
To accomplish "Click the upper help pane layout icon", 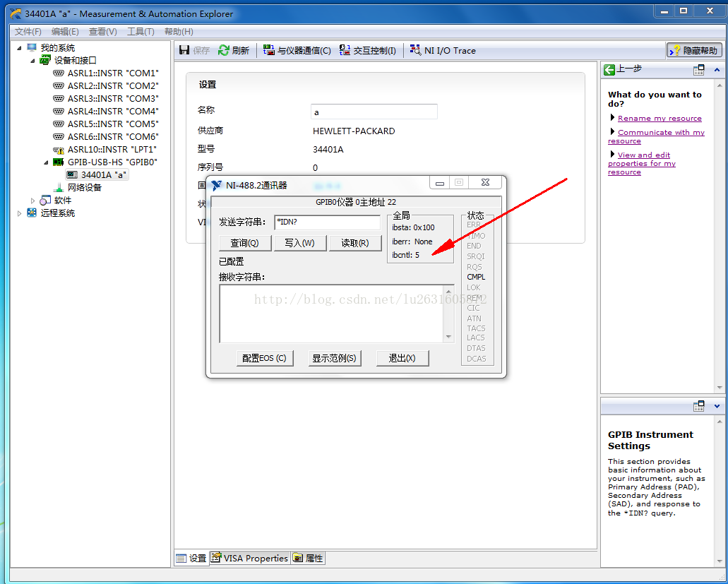I will tap(699, 70).
